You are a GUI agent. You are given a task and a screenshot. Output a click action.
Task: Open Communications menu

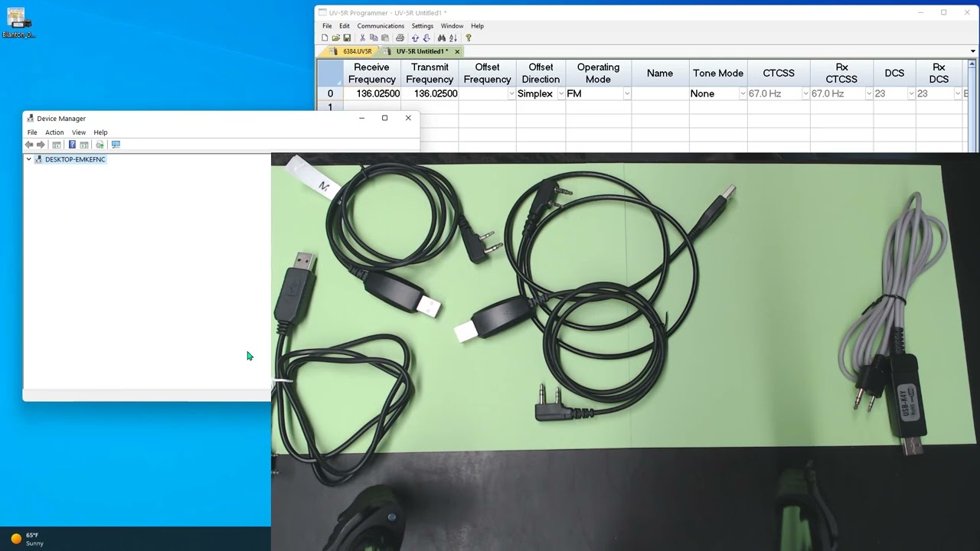point(381,26)
